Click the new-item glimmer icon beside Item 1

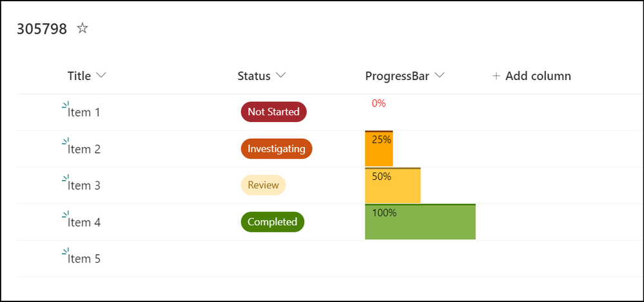click(x=65, y=105)
